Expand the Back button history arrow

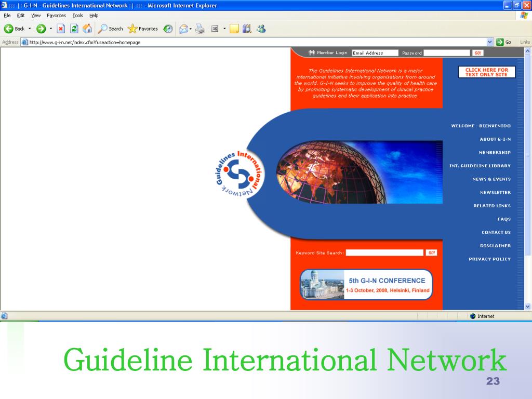tap(30, 29)
